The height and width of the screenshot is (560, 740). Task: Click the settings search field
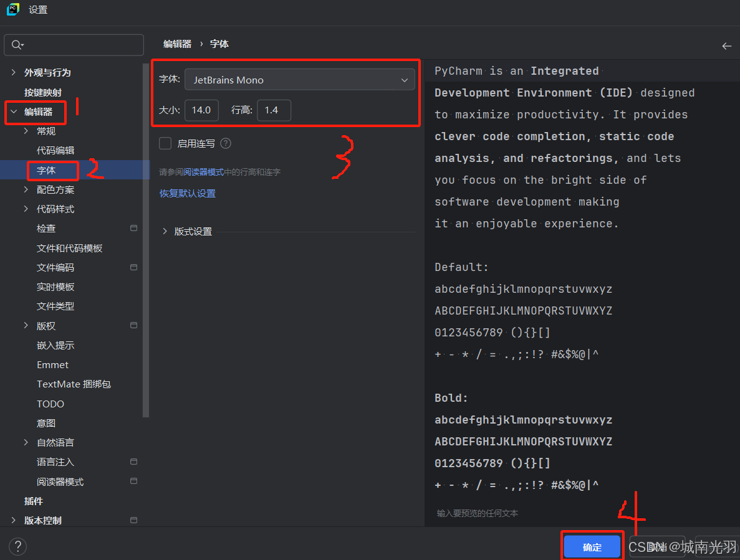click(74, 45)
